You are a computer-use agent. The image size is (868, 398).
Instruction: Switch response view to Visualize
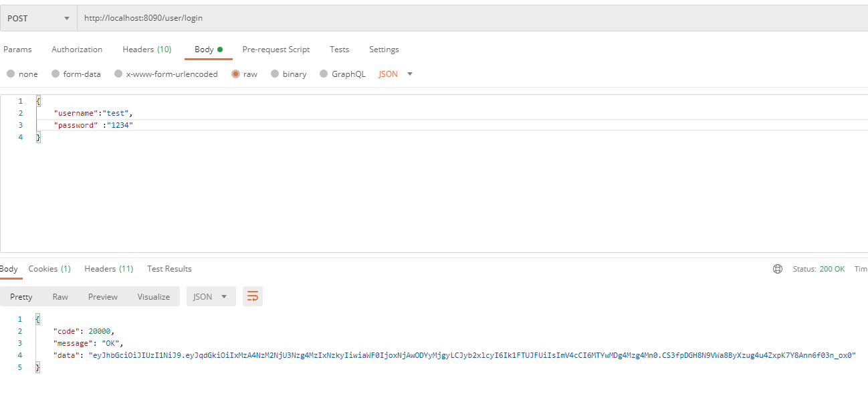click(154, 297)
